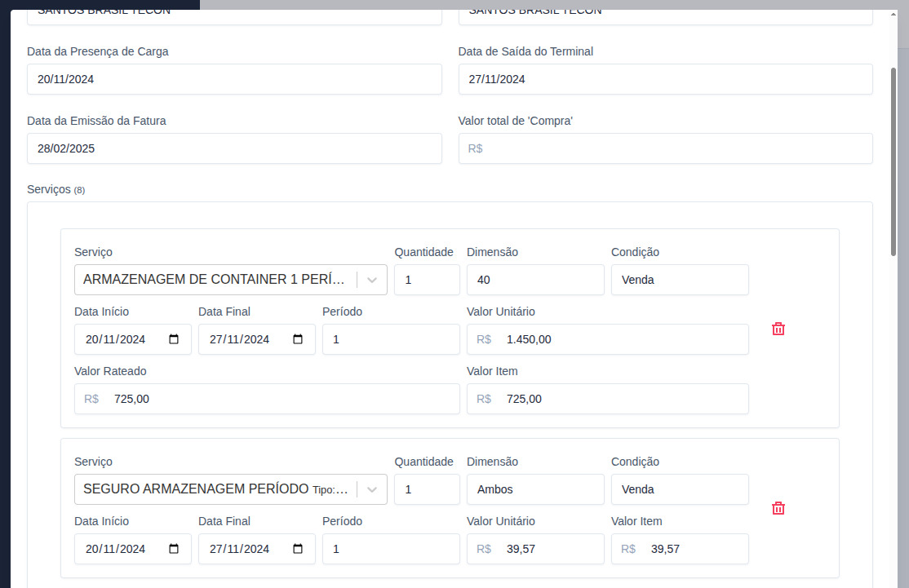
Task: Click the 'Valor Rateado' label
Action: coord(110,371)
